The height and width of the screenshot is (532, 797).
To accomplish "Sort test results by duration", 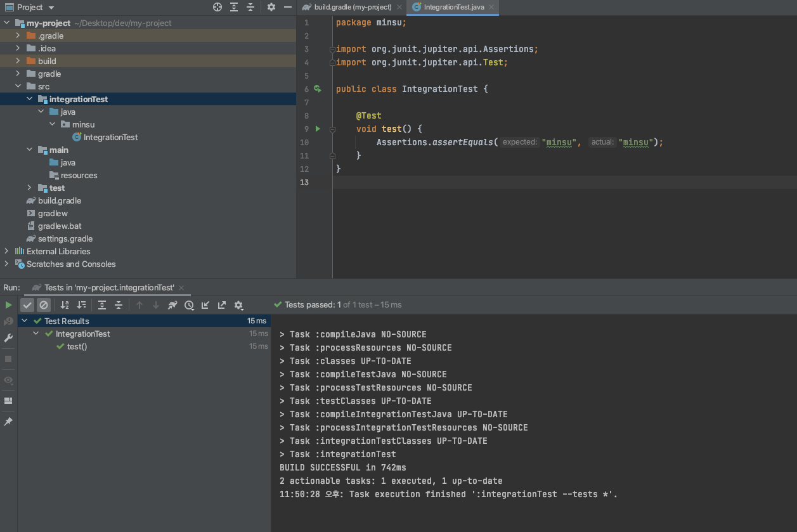I will 82,305.
